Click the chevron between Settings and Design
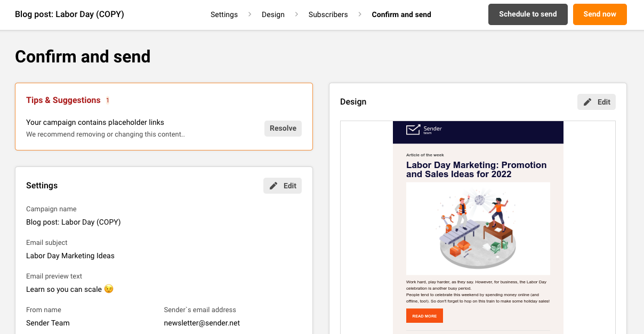 (249, 14)
